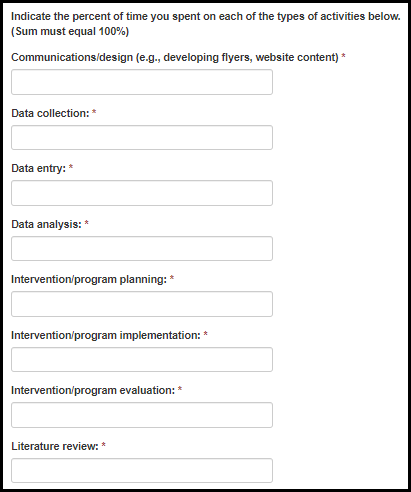Click the "Sum must equal 100%" note
Screen dimensions: 411x492
tap(70, 31)
